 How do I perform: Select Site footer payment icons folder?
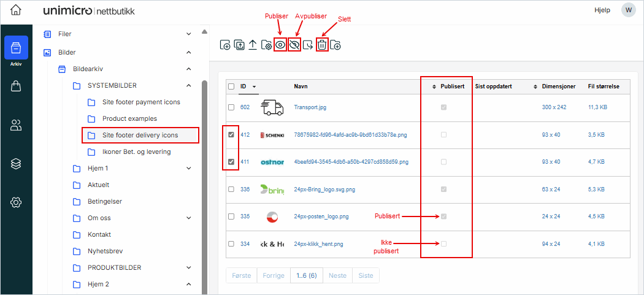[141, 102]
